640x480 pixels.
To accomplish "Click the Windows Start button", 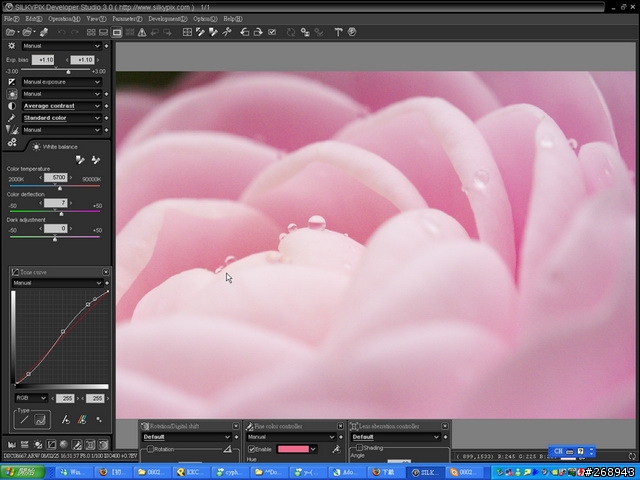I will (22, 472).
